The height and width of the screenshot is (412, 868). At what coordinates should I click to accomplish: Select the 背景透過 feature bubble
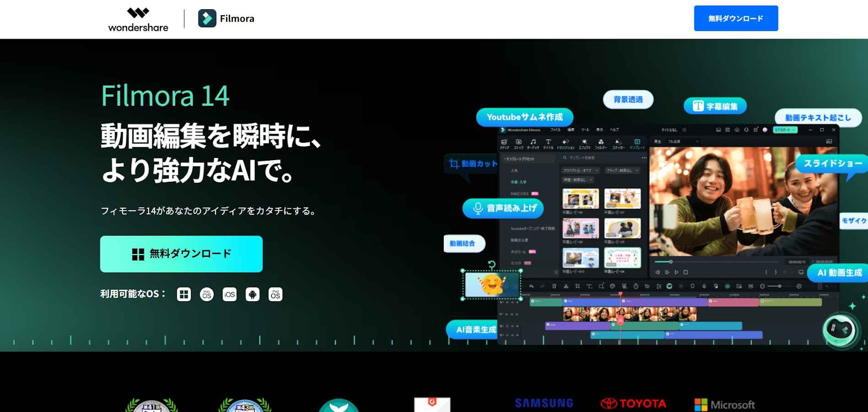[x=628, y=99]
